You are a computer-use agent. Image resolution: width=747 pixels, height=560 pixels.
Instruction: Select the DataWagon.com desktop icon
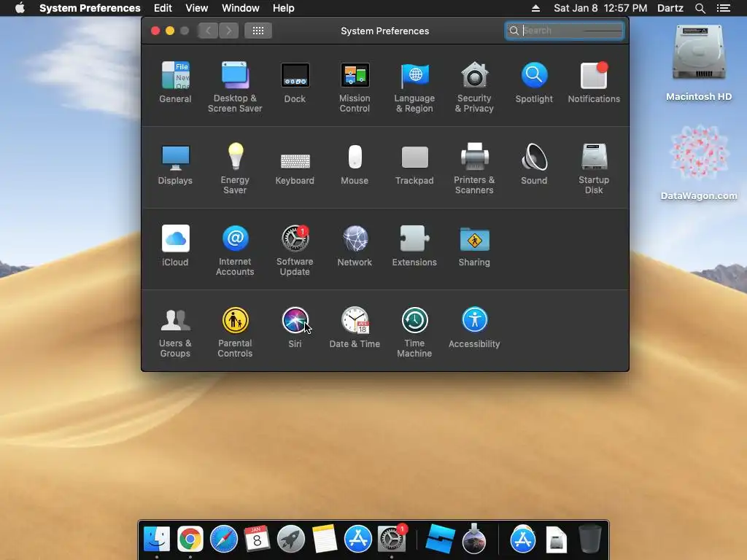tap(699, 163)
